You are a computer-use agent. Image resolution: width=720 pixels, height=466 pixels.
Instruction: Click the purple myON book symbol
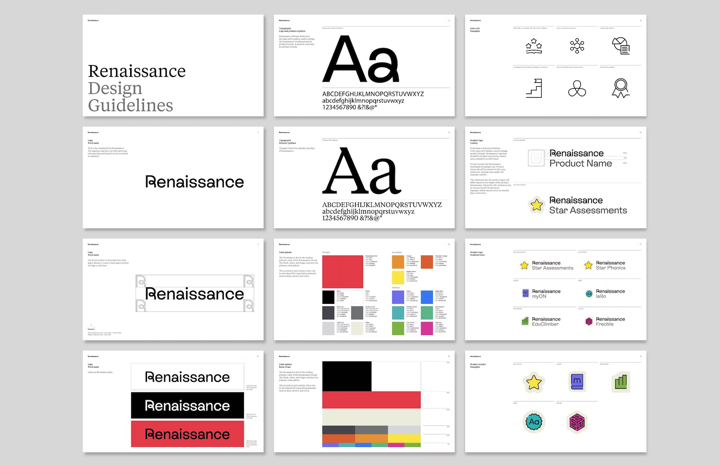click(x=577, y=381)
